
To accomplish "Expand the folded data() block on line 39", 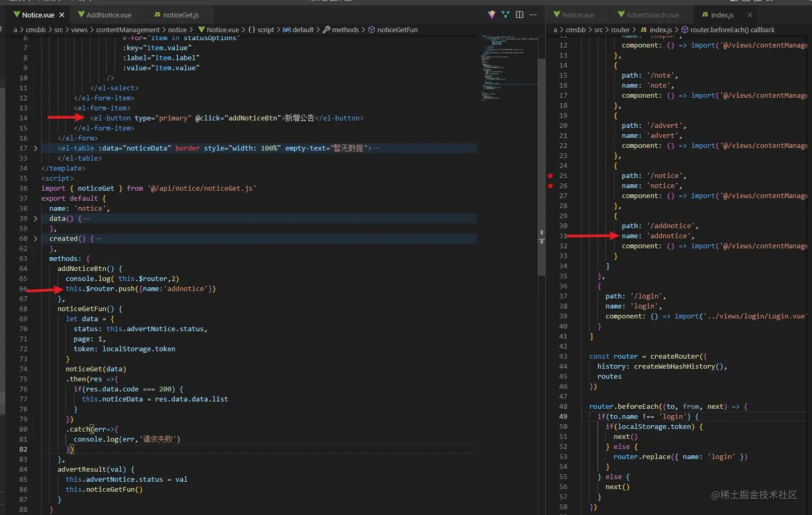I will (x=36, y=219).
